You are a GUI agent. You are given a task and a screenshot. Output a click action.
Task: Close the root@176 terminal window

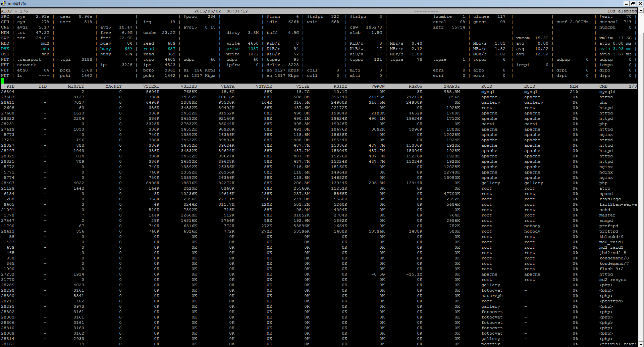pos(639,3)
